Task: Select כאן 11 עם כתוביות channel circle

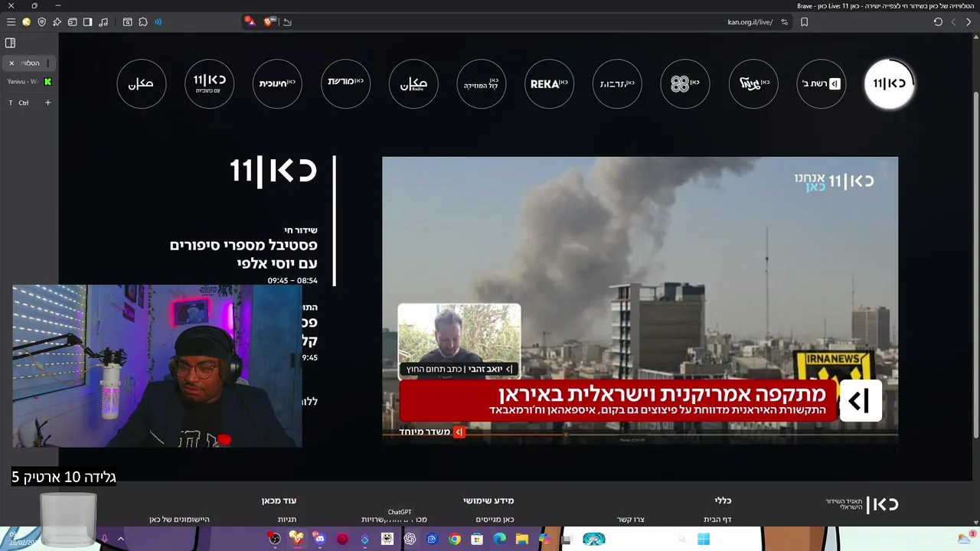Action: [x=210, y=83]
